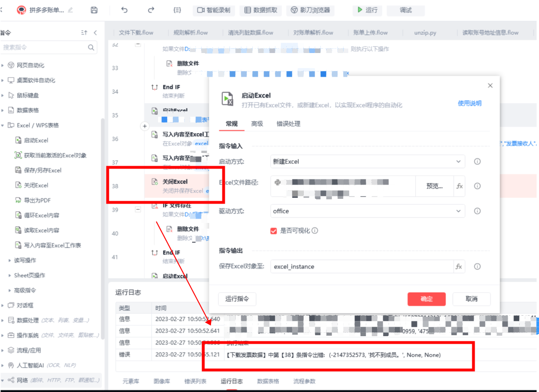Click the redo arrow icon

click(x=151, y=10)
